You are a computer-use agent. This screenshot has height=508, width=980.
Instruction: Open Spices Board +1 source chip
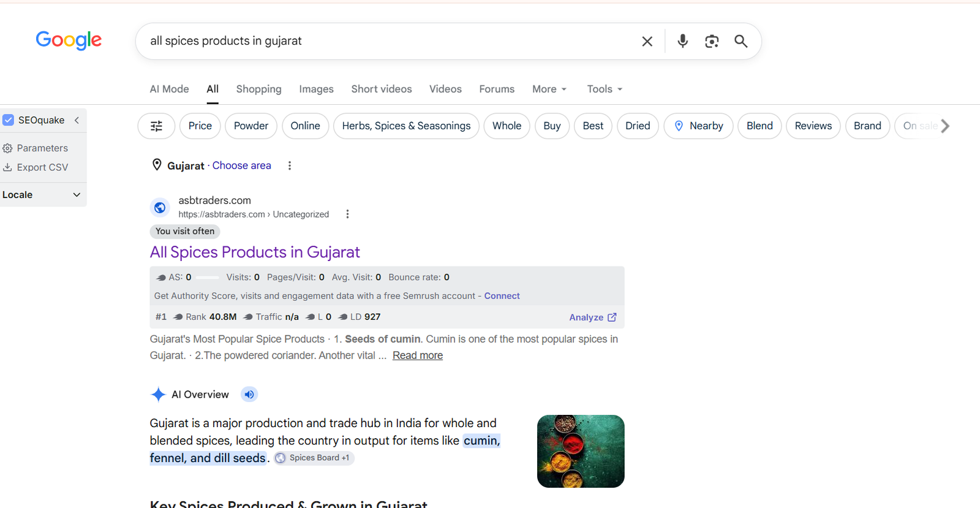[x=314, y=458]
